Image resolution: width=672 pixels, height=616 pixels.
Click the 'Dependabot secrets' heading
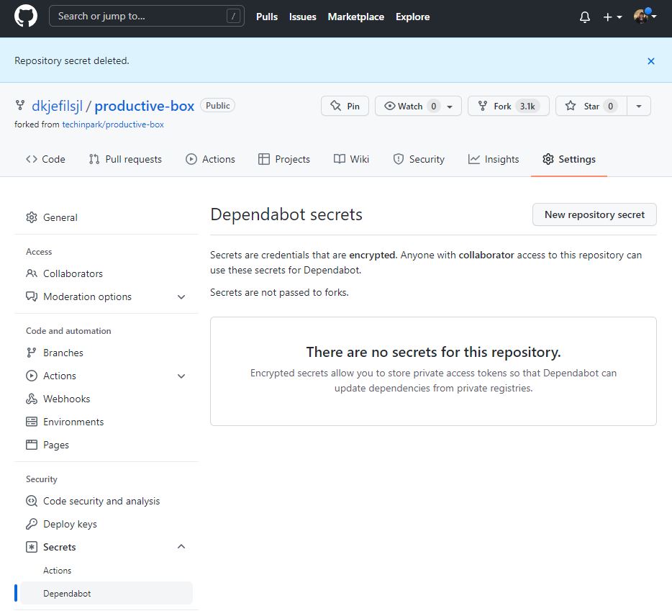coord(286,214)
